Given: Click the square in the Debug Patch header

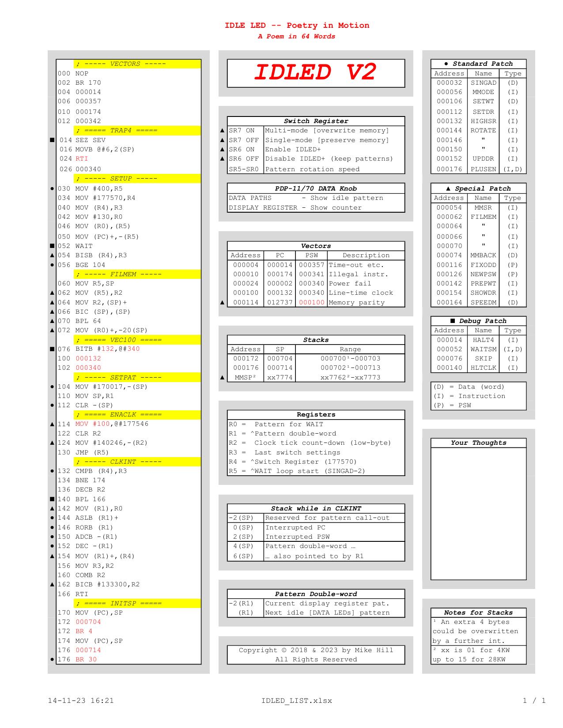Looking at the screenshot, I should click(453, 321).
